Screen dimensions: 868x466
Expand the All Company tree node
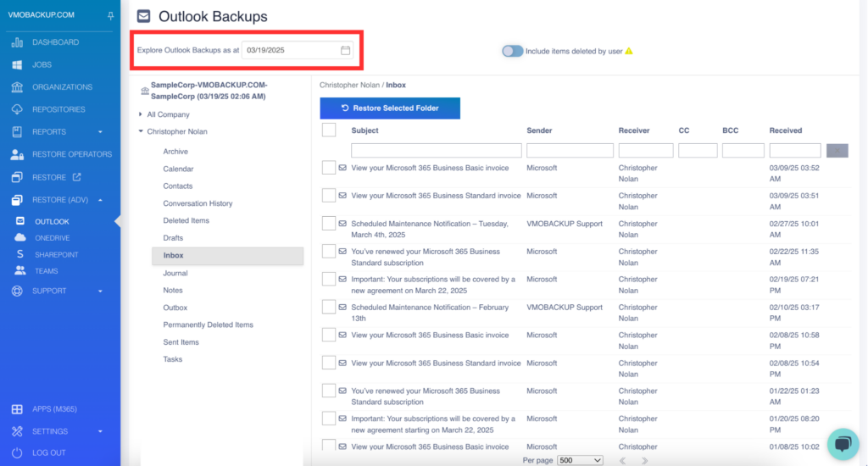click(x=141, y=114)
